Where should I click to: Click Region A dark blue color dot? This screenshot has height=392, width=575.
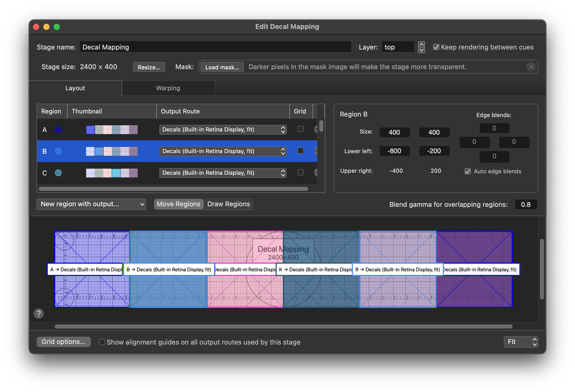(x=58, y=129)
